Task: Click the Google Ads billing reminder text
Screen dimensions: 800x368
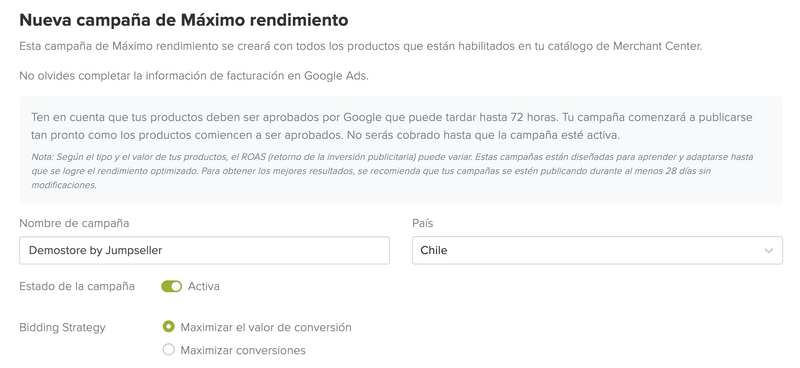Action: coord(194,76)
